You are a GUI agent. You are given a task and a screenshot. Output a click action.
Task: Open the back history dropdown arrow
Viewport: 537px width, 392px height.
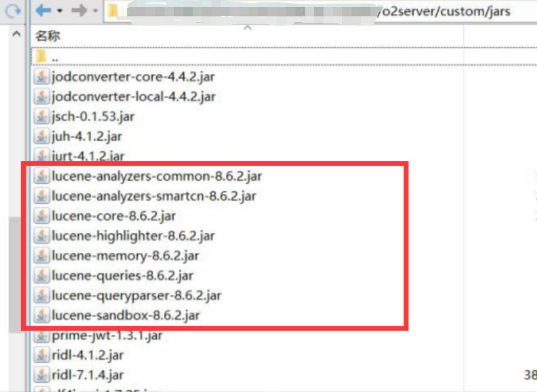[x=60, y=11]
